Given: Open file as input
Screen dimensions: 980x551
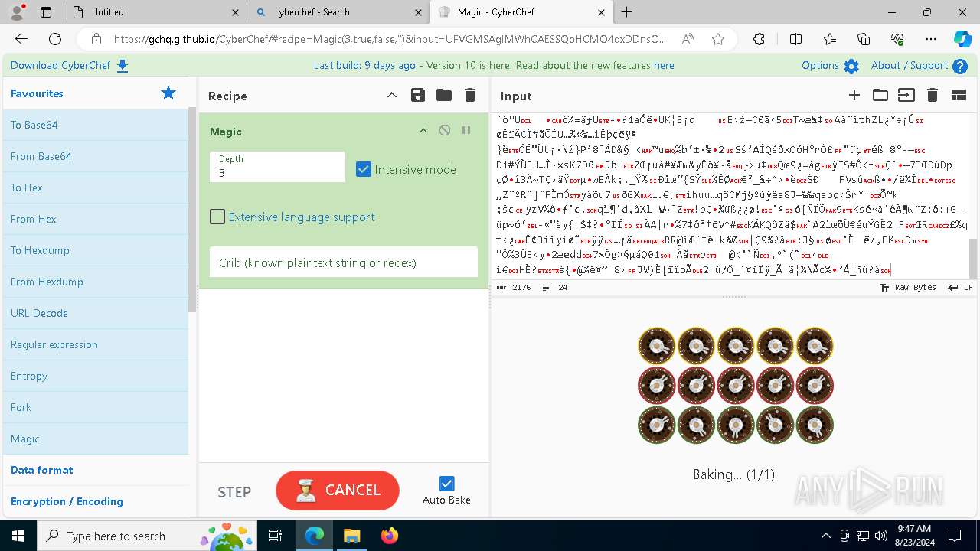Looking at the screenshot, I should tap(906, 95).
